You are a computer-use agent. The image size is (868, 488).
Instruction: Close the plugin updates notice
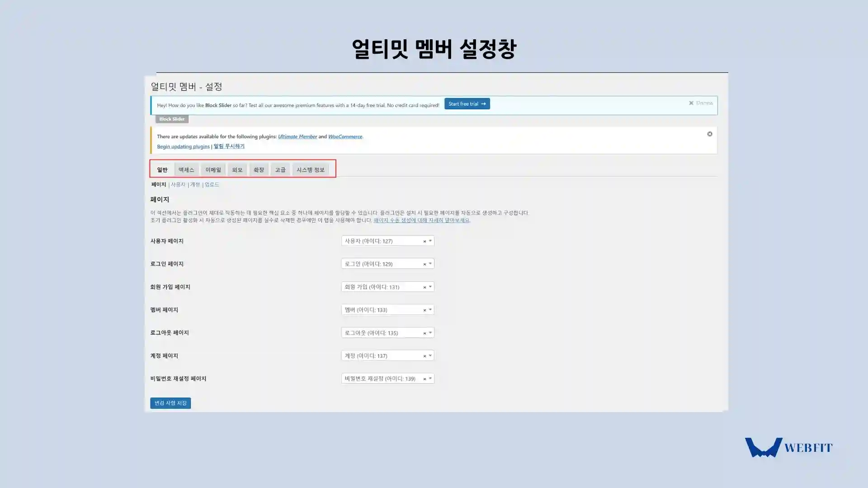[x=710, y=134]
